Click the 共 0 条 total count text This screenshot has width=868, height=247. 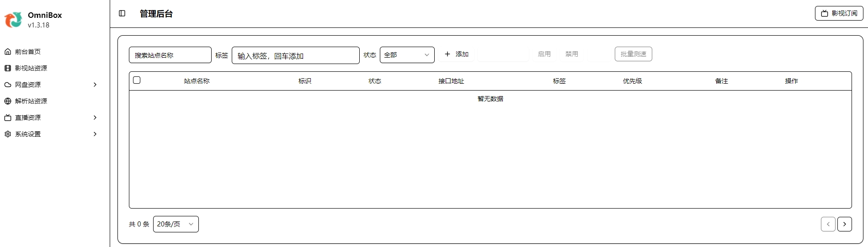139,224
